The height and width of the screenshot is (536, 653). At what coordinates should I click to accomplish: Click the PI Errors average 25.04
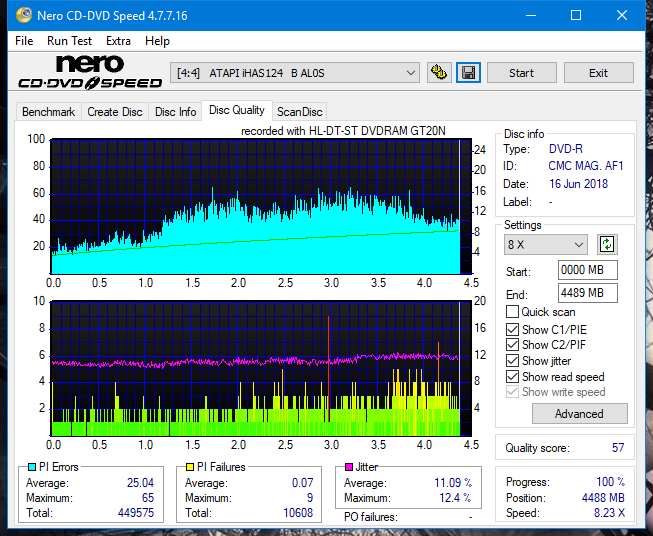[140, 483]
